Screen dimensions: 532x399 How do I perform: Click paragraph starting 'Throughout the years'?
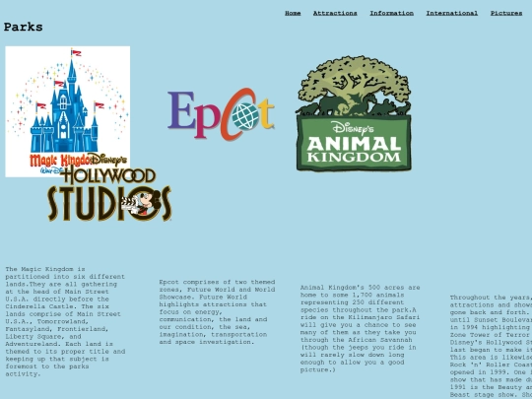click(x=491, y=347)
